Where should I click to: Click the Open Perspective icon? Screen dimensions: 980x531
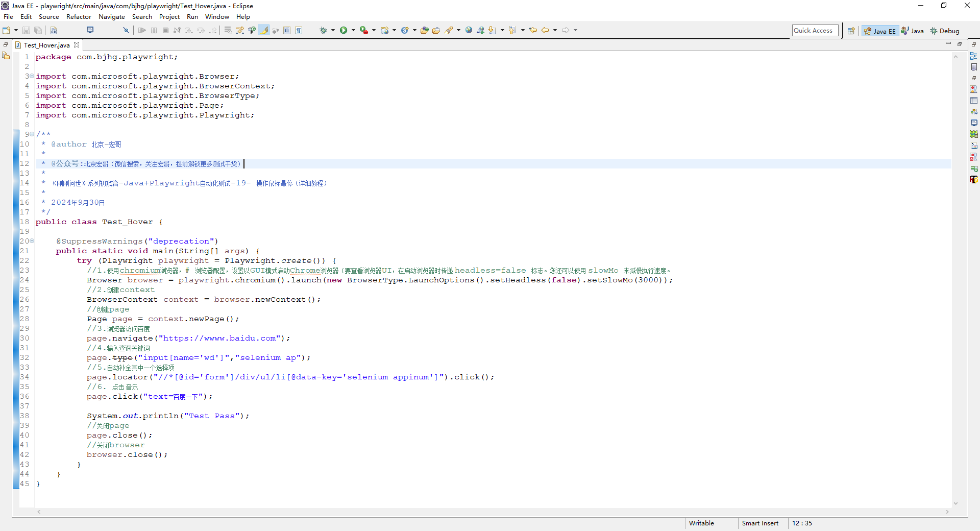[x=851, y=31]
